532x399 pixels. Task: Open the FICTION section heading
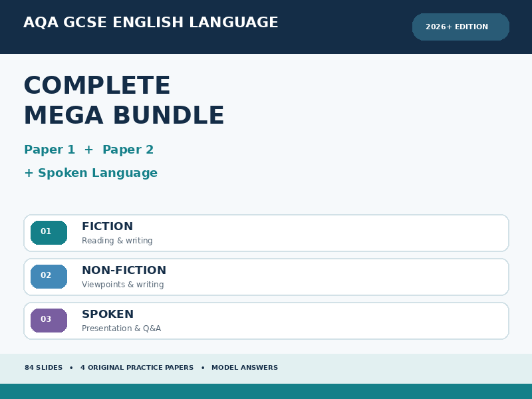108,226
